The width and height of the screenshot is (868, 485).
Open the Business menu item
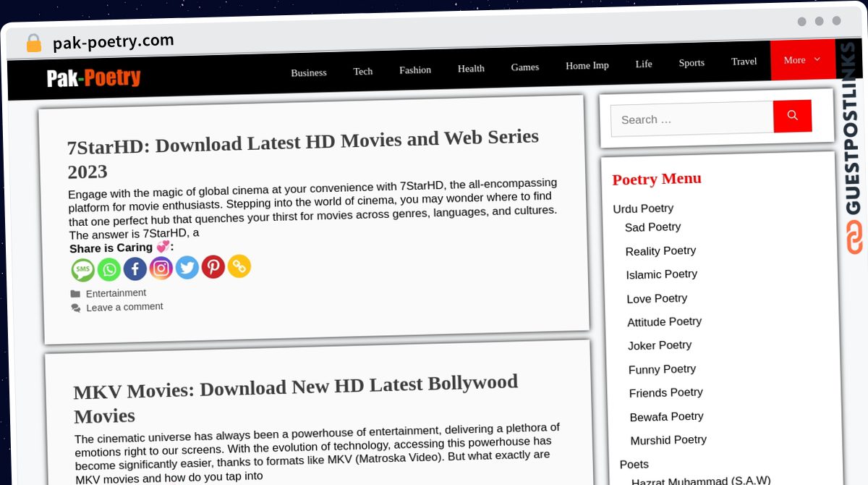point(309,72)
